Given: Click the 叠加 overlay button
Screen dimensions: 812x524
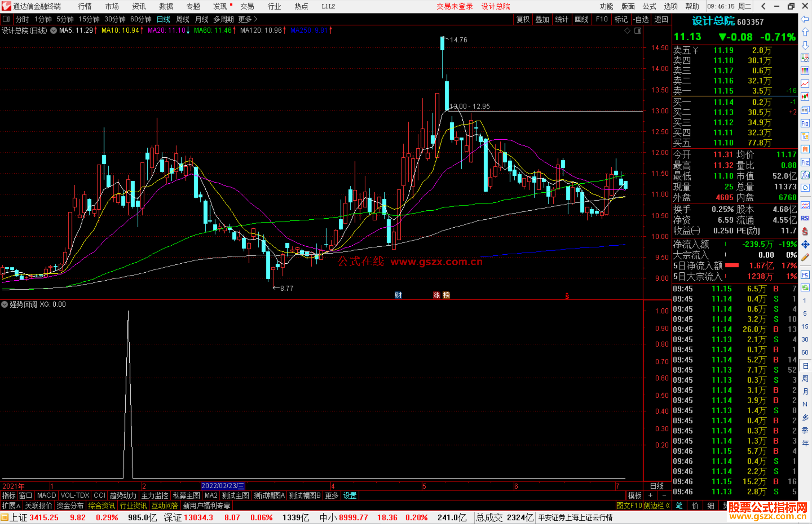Looking at the screenshot, I should pos(542,19).
